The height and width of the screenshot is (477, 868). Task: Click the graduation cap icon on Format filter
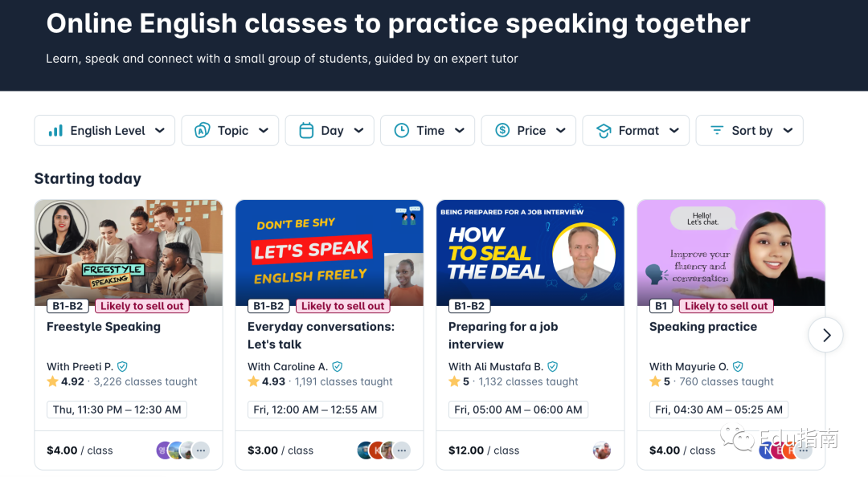[x=604, y=131]
